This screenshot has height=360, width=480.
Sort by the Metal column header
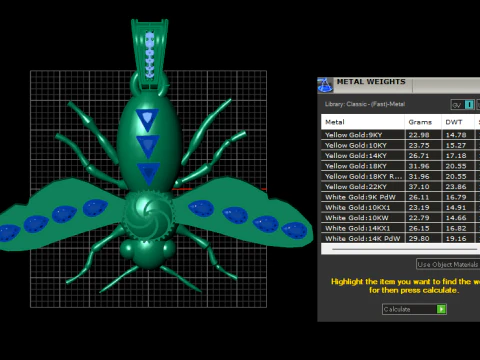[x=363, y=122]
